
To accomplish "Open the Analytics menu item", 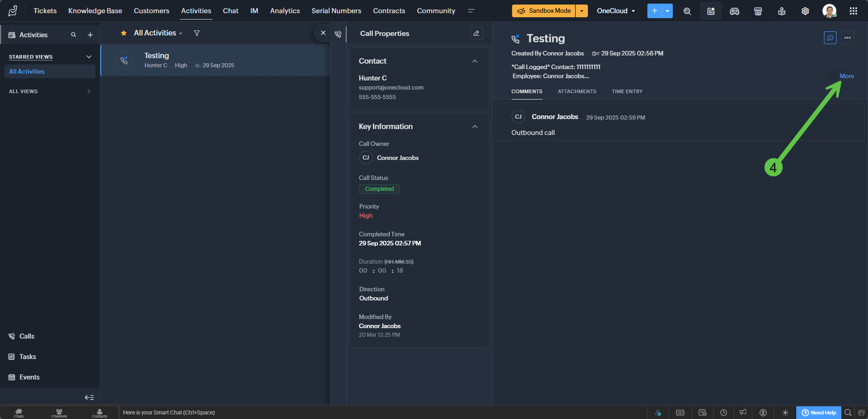I will point(285,11).
